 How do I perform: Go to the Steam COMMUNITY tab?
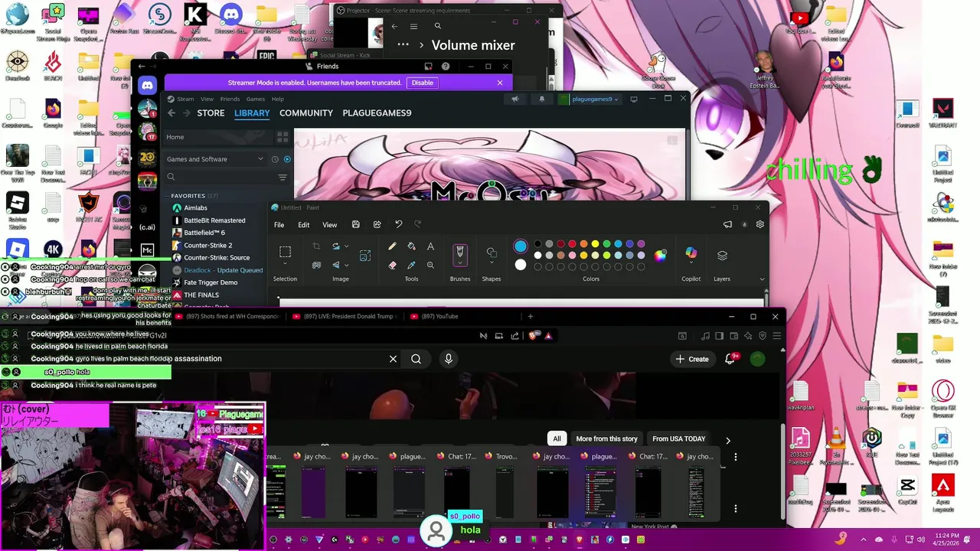(306, 112)
